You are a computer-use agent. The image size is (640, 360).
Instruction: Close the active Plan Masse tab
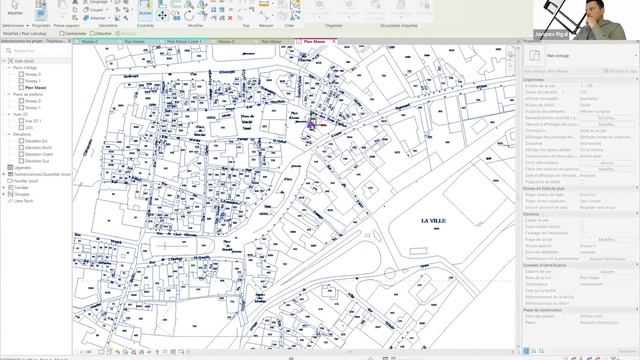coord(334,42)
